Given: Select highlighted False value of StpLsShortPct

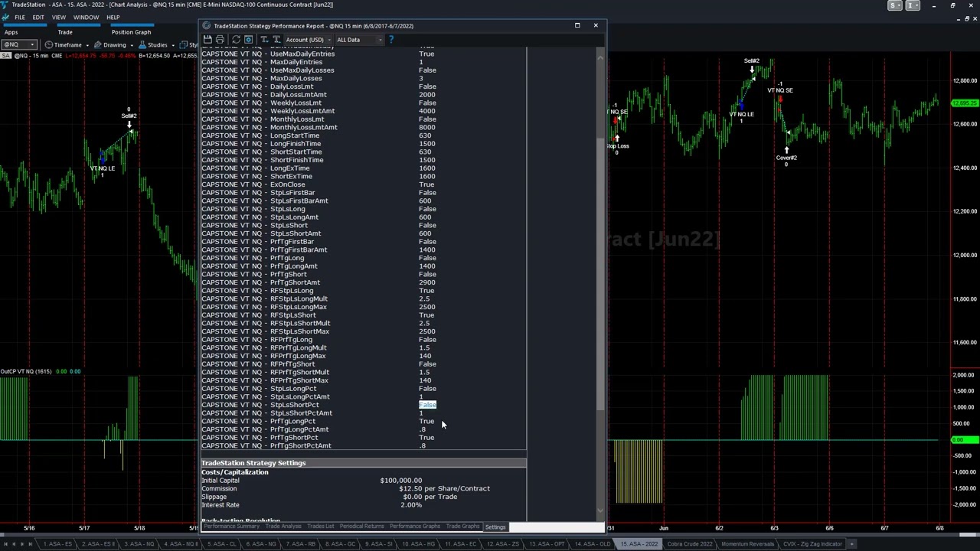Looking at the screenshot, I should point(427,405).
